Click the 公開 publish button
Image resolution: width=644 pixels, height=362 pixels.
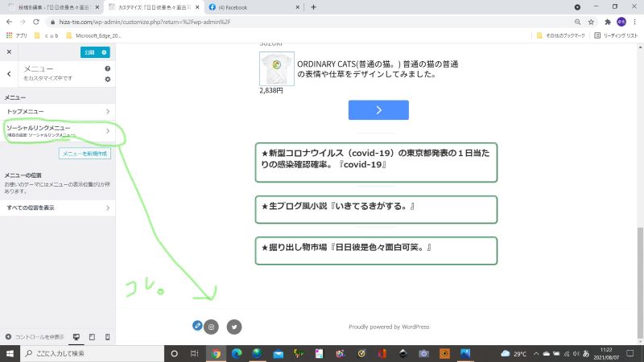(x=89, y=52)
